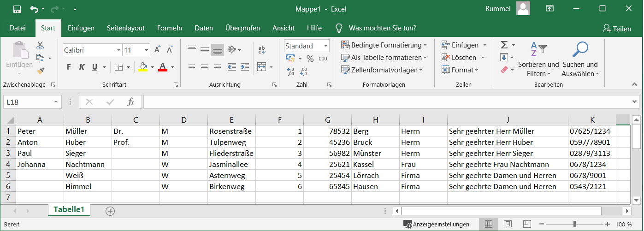644x231 pixels.
Task: Open Sortieren und Filtern menu
Action: [538, 60]
